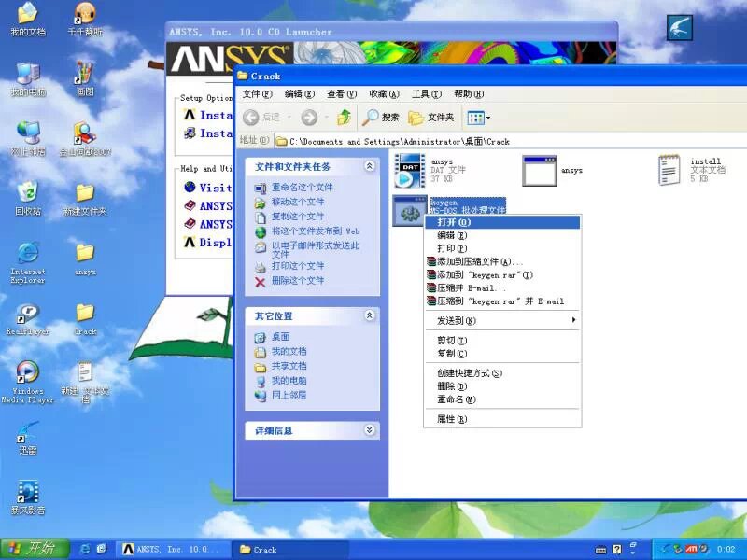Choose 打印(P) in the context menu
The height and width of the screenshot is (560, 747).
point(502,248)
